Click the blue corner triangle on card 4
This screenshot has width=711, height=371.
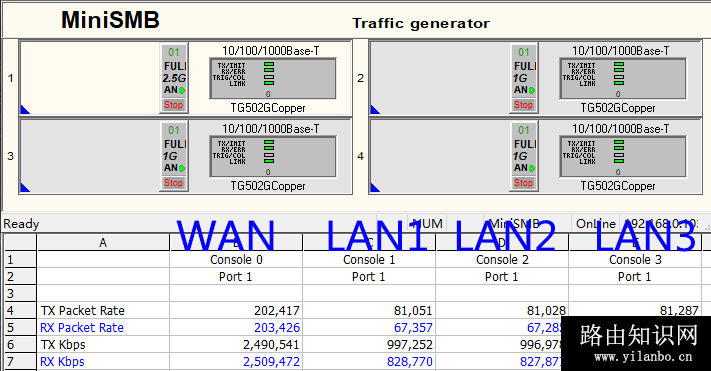click(375, 188)
